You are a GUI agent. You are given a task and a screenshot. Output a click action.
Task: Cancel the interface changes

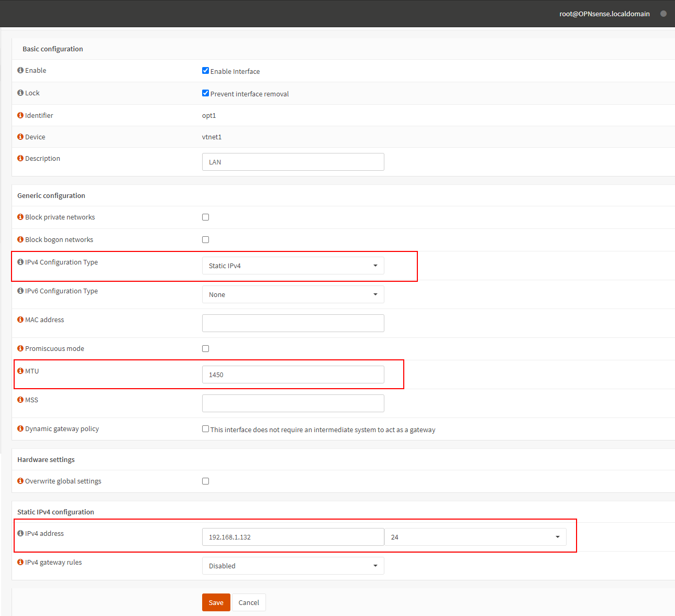249,602
